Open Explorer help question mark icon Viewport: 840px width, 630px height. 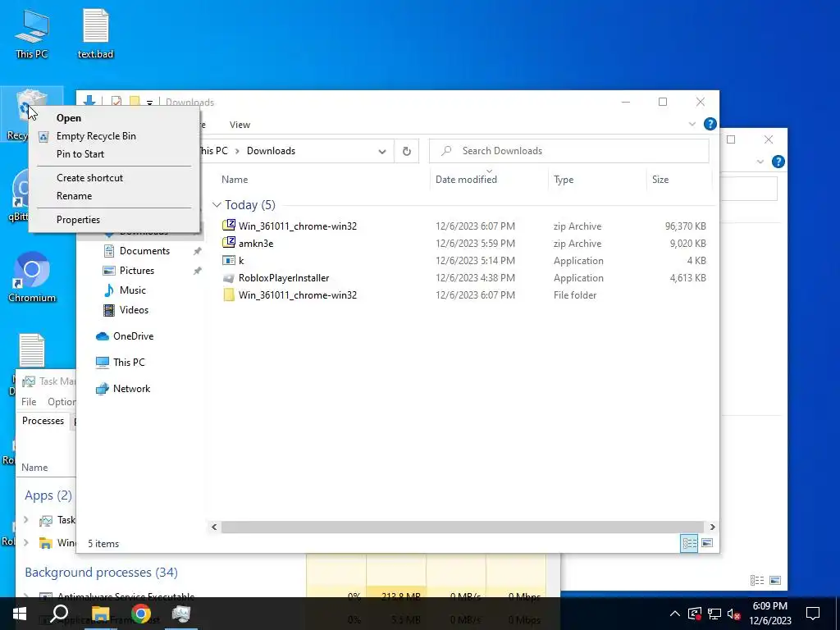[x=710, y=125]
